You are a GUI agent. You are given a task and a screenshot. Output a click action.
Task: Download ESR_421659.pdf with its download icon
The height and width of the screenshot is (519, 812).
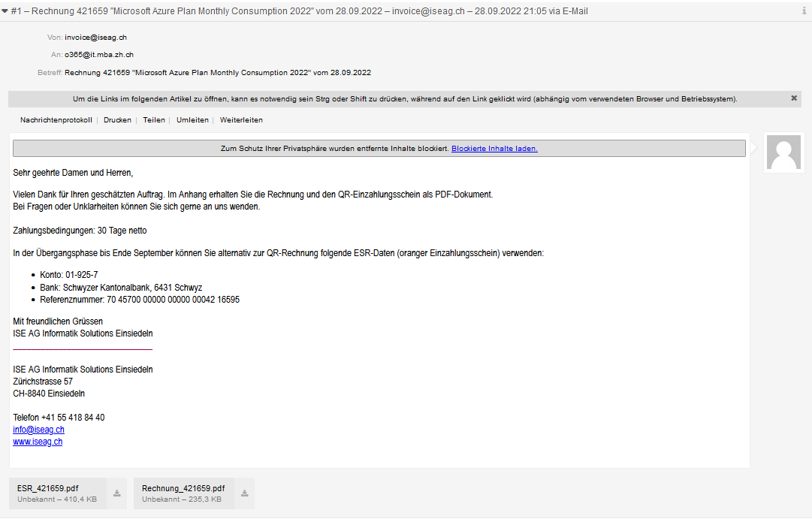[117, 493]
